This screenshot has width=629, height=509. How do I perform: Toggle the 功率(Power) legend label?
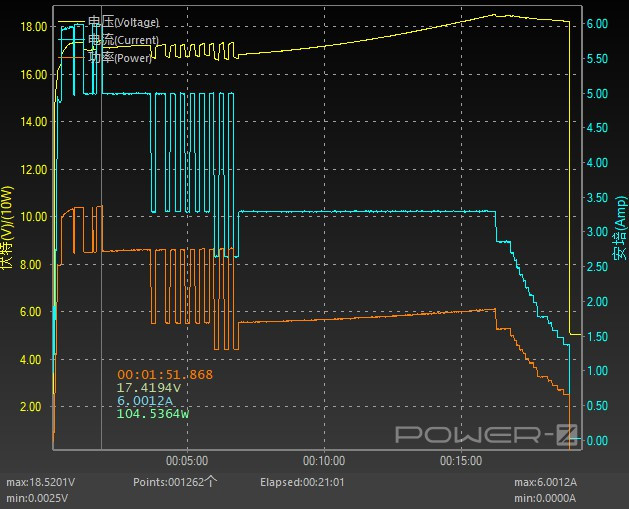pyautogui.click(x=122, y=58)
